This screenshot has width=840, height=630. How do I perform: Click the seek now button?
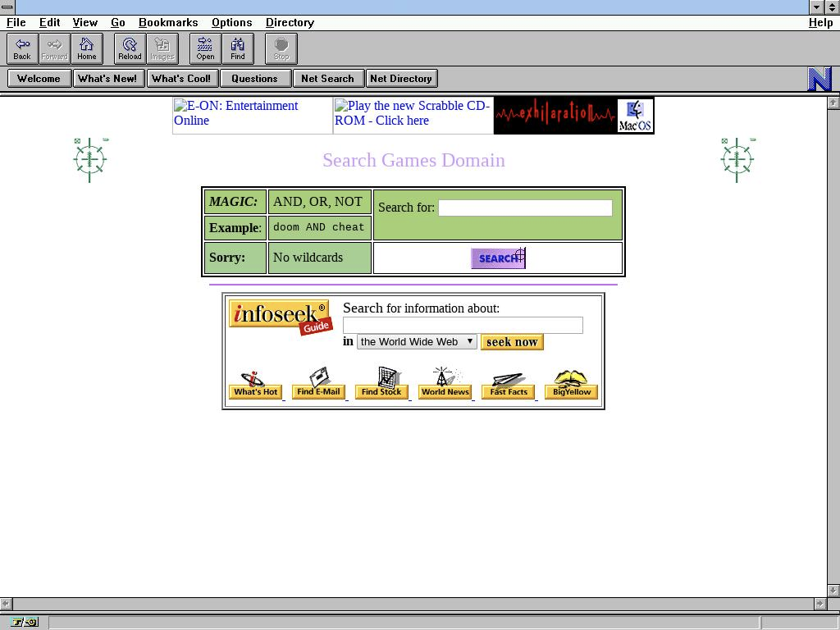click(x=512, y=342)
